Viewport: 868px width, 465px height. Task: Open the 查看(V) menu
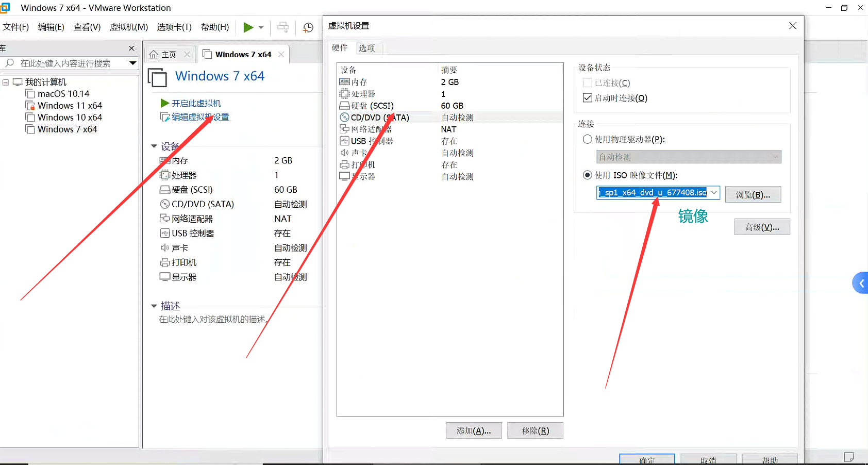coord(87,27)
